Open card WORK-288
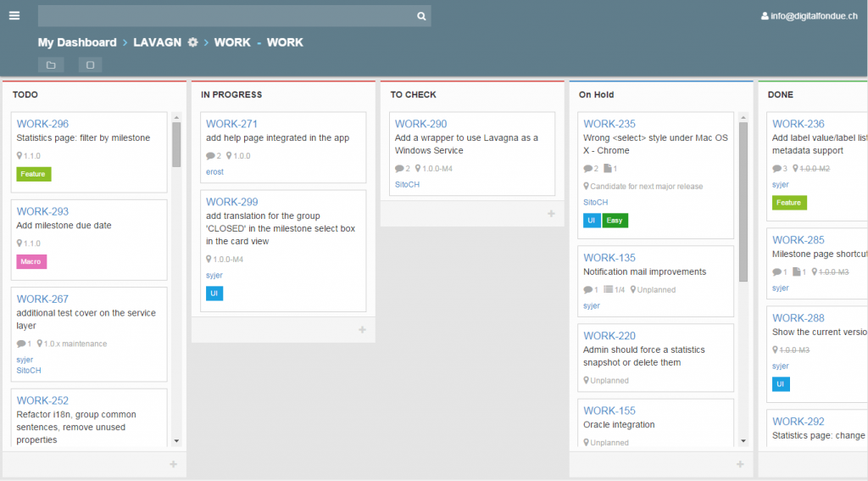The image size is (868, 481). point(798,317)
